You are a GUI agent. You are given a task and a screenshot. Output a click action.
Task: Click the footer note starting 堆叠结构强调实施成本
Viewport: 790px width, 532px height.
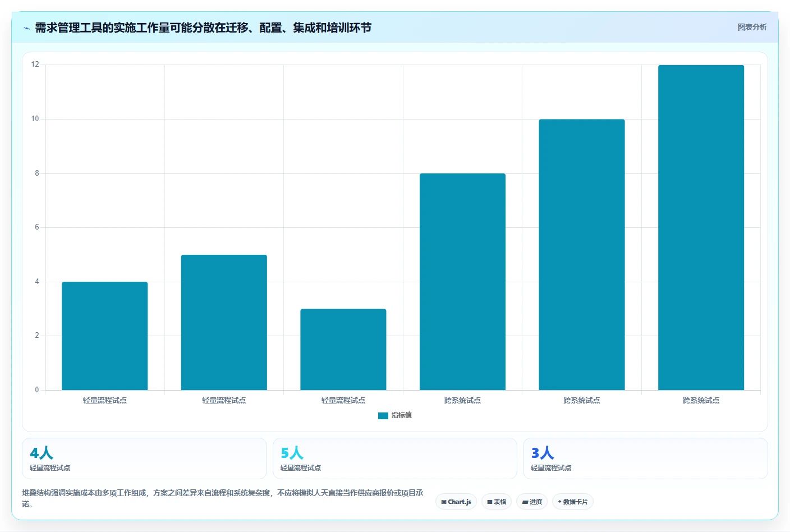[x=223, y=498]
